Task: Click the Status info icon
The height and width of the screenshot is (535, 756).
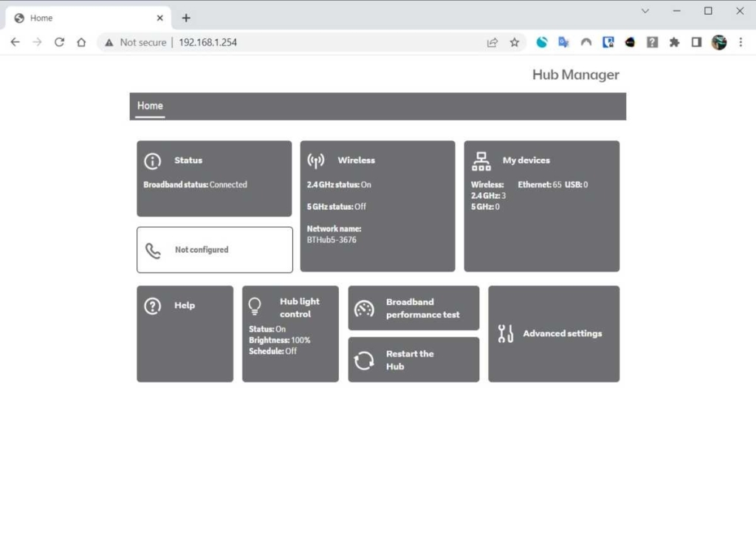Action: point(153,160)
